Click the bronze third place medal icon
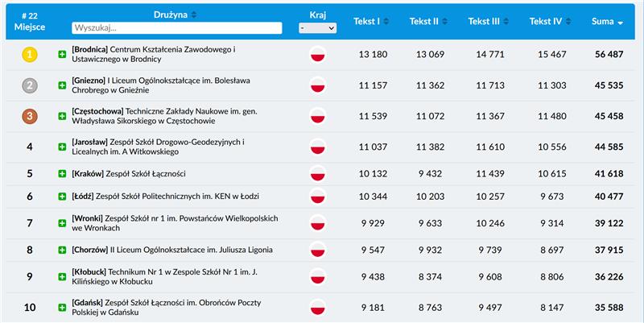 point(29,116)
